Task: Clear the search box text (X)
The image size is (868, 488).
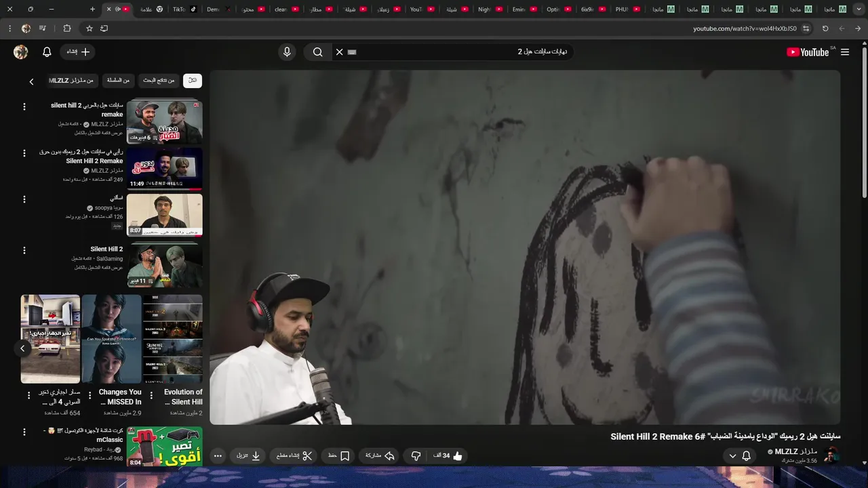Action: point(340,52)
